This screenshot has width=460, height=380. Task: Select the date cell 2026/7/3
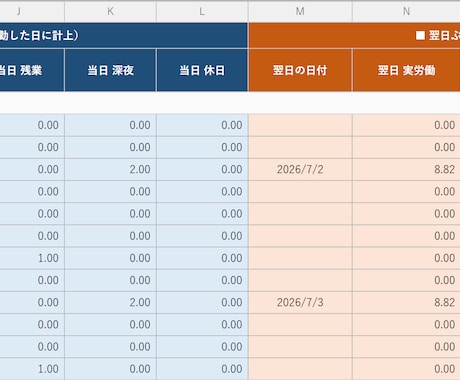click(x=300, y=302)
